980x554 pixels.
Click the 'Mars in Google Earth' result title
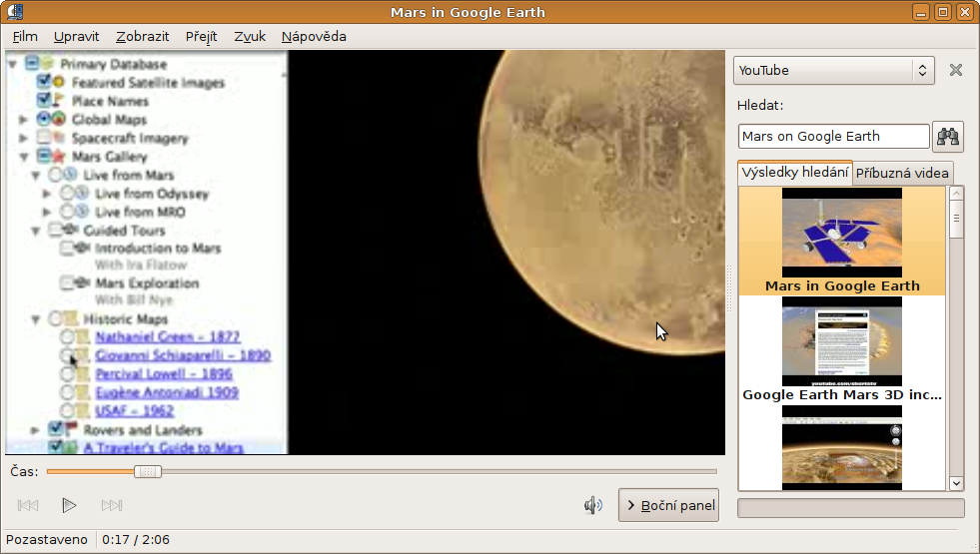point(842,285)
